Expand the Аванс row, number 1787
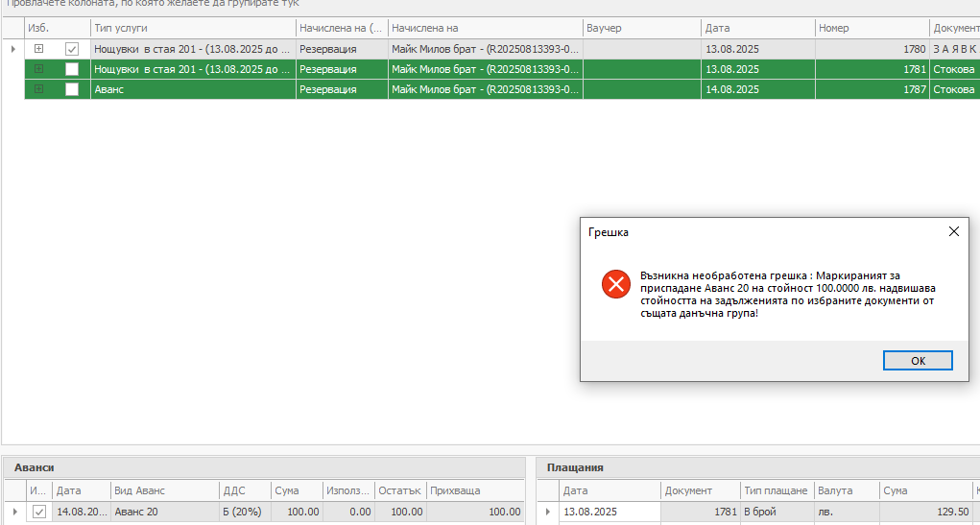The image size is (980, 525). pos(39,89)
